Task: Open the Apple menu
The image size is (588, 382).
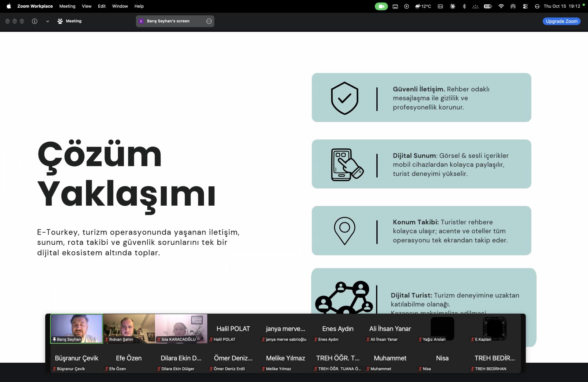Action: [x=9, y=6]
